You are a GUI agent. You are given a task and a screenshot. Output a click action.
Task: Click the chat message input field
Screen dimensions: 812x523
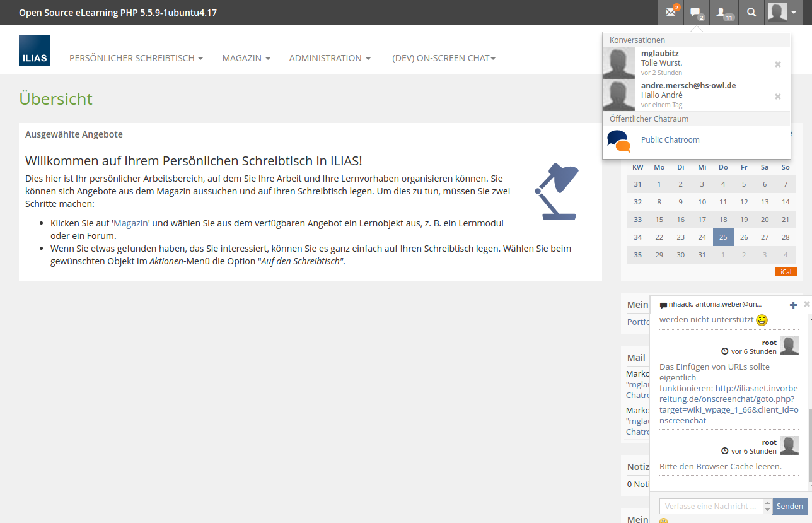coord(710,506)
